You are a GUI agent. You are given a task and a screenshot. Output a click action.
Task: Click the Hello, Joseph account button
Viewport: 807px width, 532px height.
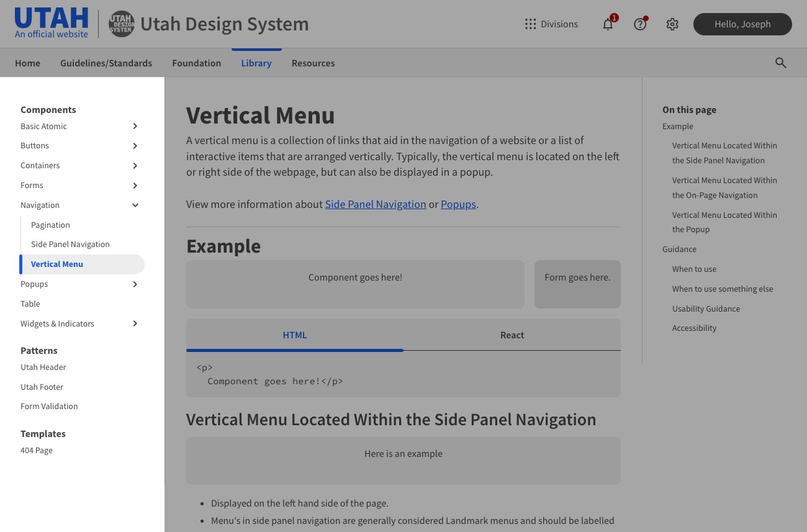pyautogui.click(x=742, y=24)
